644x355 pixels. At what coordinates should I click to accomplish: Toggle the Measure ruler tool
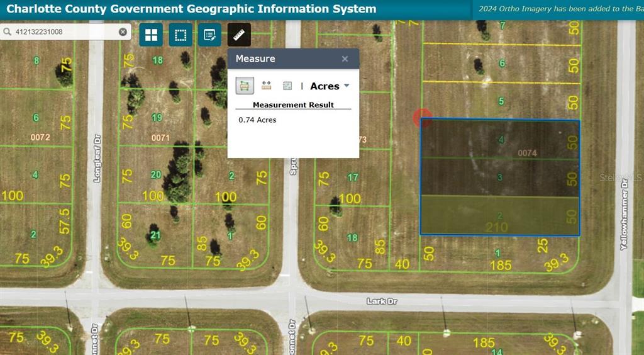pyautogui.click(x=239, y=35)
